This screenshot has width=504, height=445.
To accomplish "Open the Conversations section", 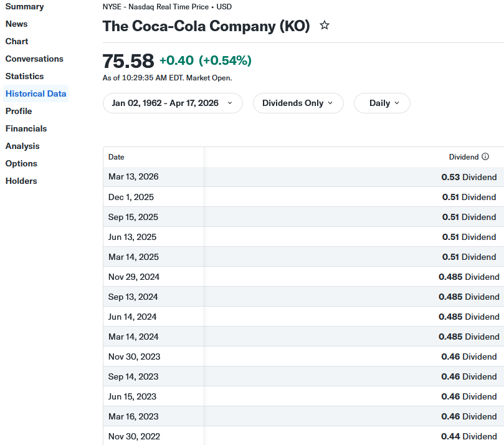I will (34, 59).
